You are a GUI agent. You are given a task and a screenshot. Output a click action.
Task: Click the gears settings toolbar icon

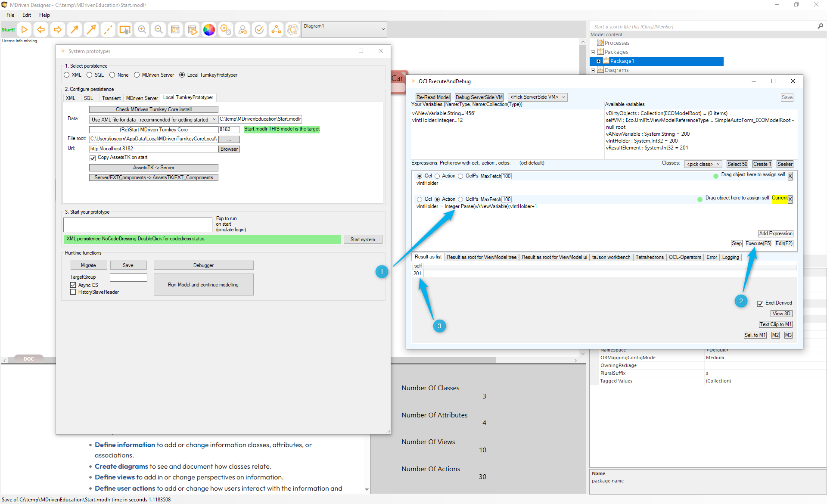pyautogui.click(x=226, y=30)
